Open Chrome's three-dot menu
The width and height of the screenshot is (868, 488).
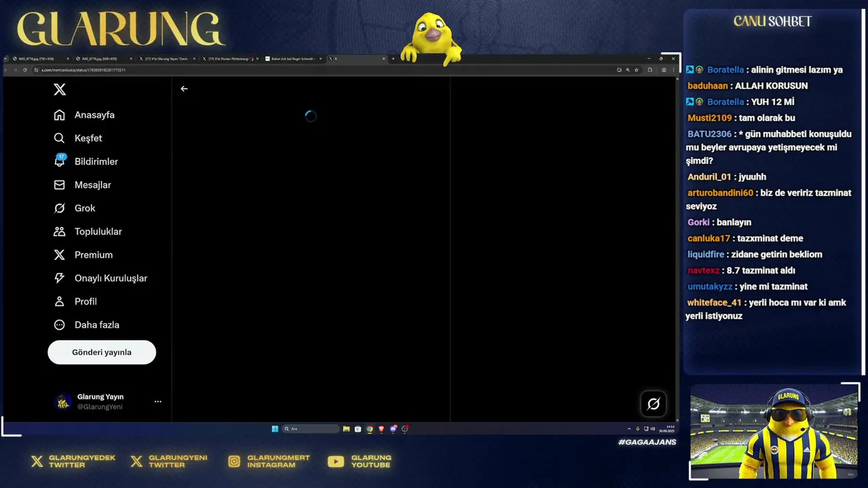point(673,70)
